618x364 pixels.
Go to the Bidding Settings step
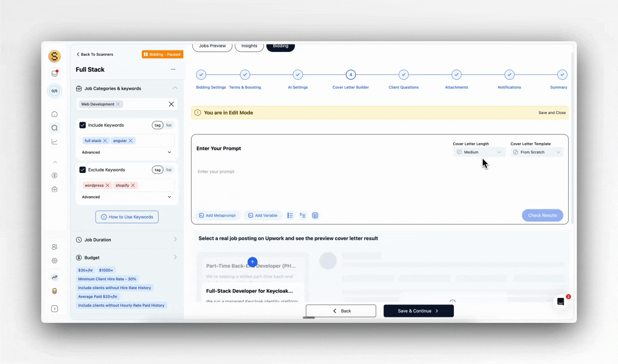point(201,74)
